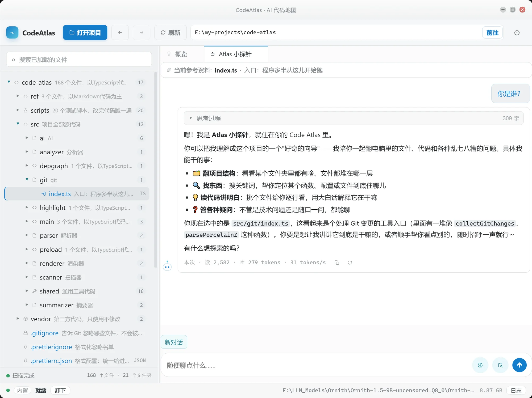
Task: Expand the vendor folder arrow
Action: [18, 319]
